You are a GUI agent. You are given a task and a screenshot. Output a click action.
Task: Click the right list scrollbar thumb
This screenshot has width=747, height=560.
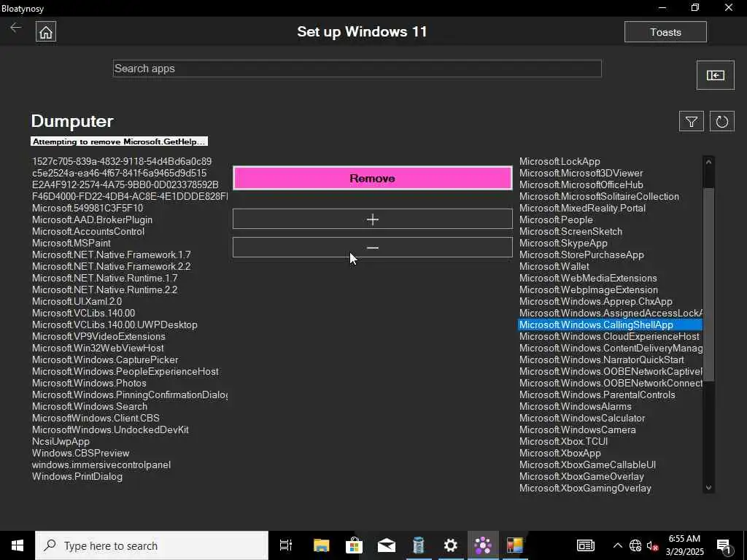click(708, 284)
